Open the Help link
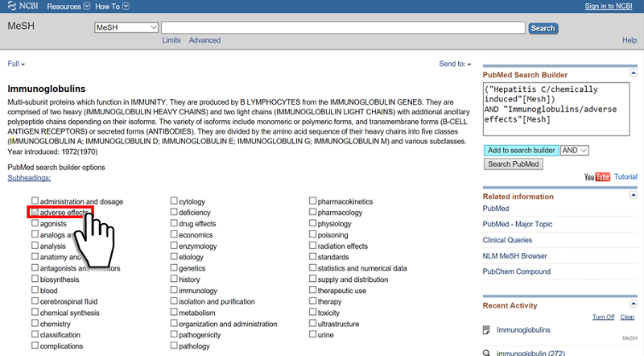 point(630,40)
